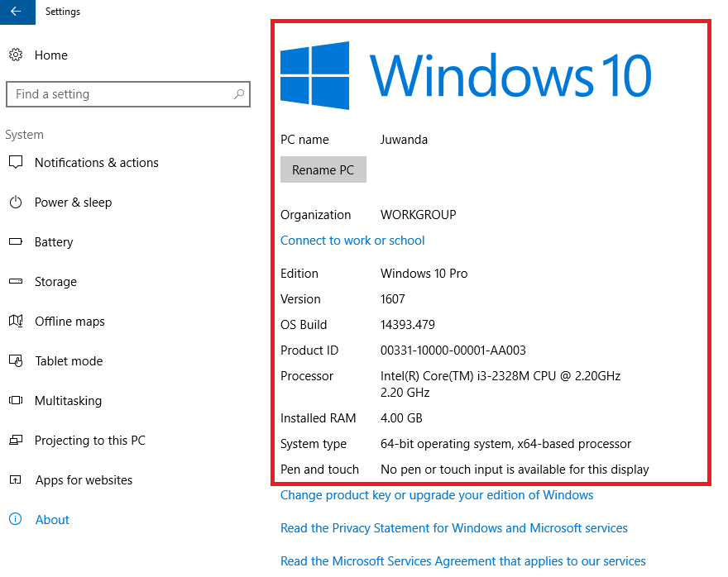
Task: Click the Product ID label
Action: 309,350
